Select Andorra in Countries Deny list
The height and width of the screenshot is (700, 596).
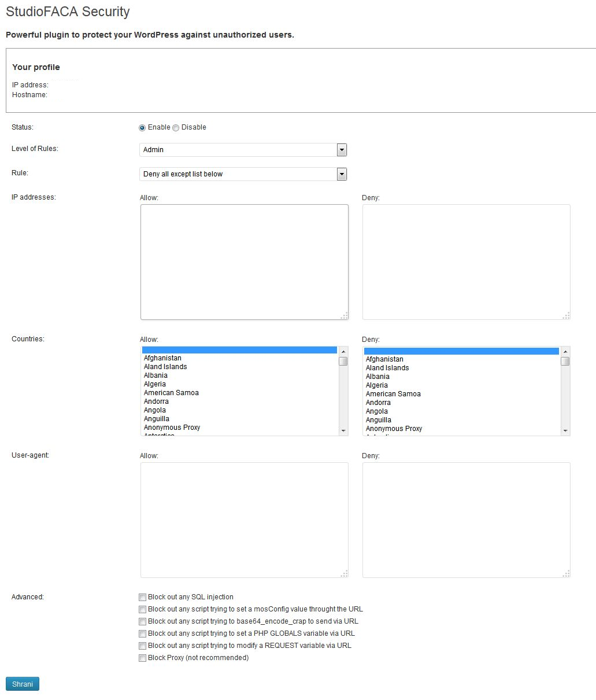pyautogui.click(x=461, y=403)
